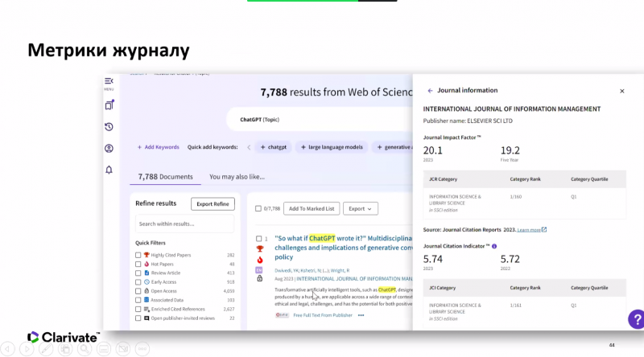Activate the slideshow zoom magnifier

85,349
